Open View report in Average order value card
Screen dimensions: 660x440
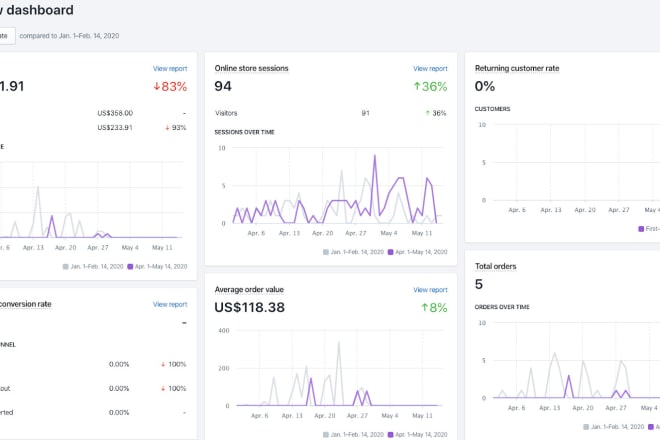(430, 290)
